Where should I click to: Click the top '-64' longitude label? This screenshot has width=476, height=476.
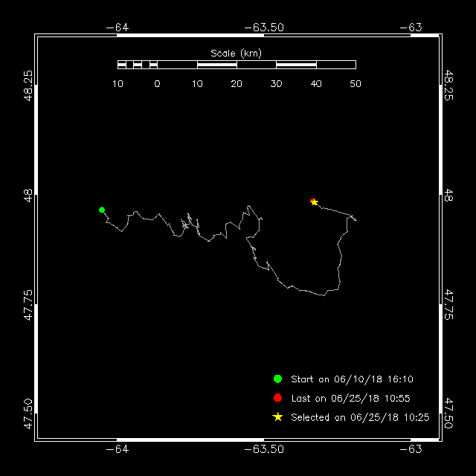click(x=118, y=28)
